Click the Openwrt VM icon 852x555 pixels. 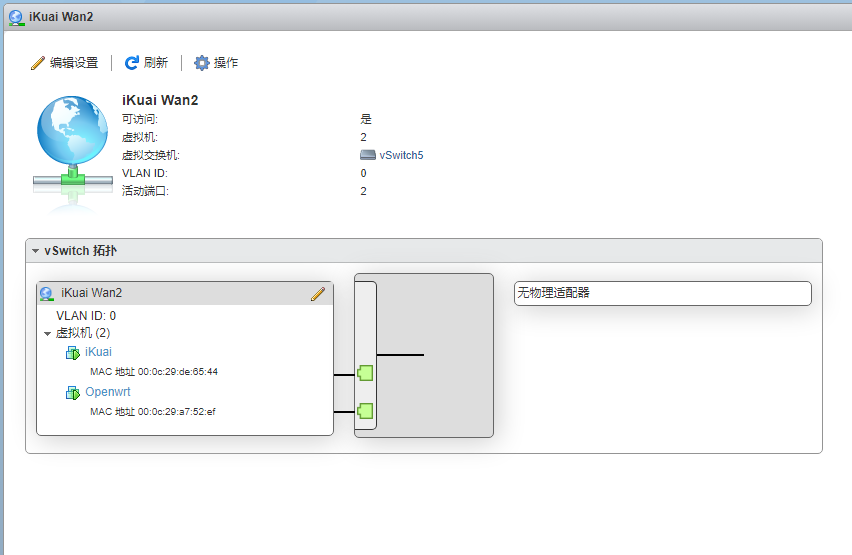point(73,392)
